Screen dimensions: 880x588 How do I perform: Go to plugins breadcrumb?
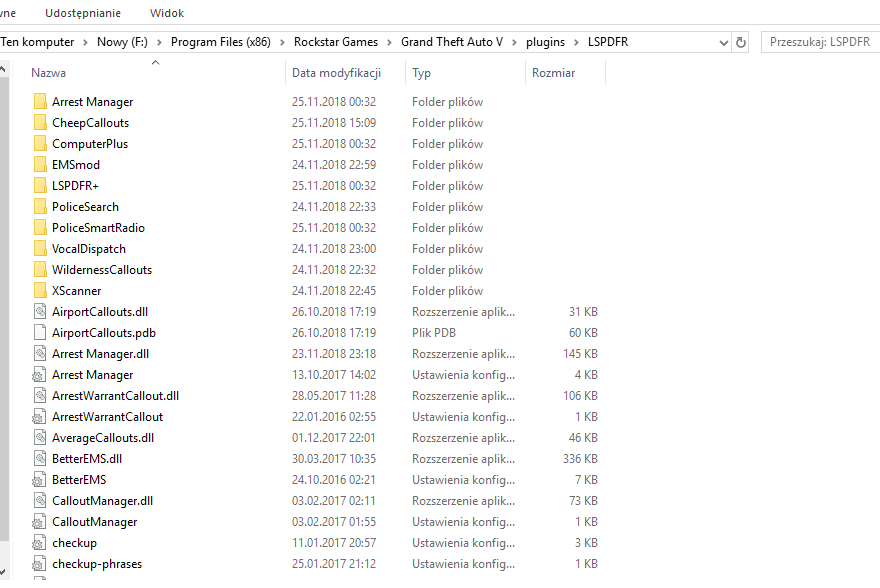pyautogui.click(x=545, y=42)
